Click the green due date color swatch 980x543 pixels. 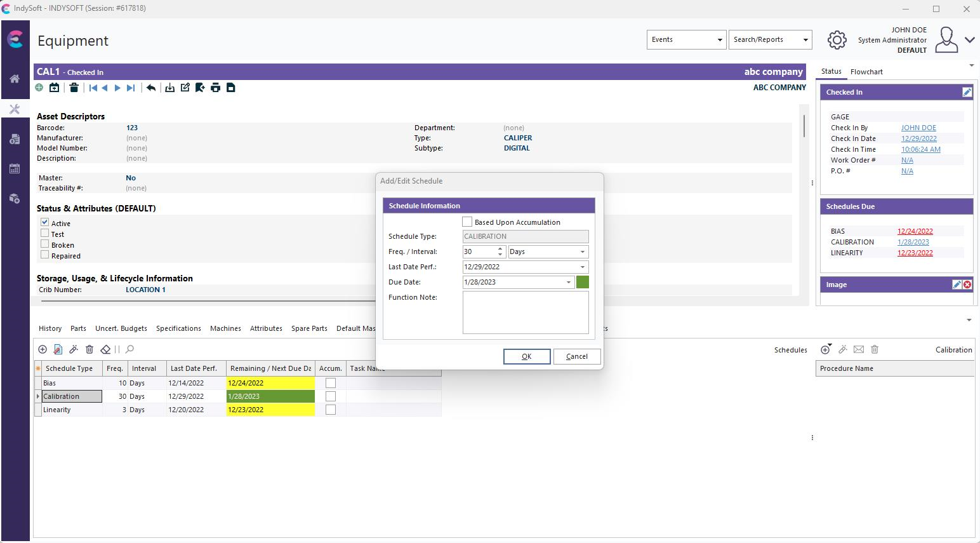click(x=582, y=282)
